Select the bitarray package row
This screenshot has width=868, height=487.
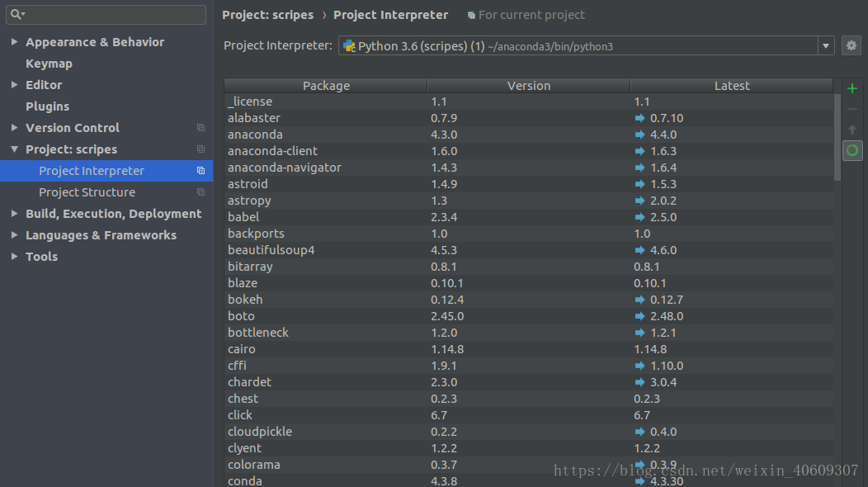529,267
